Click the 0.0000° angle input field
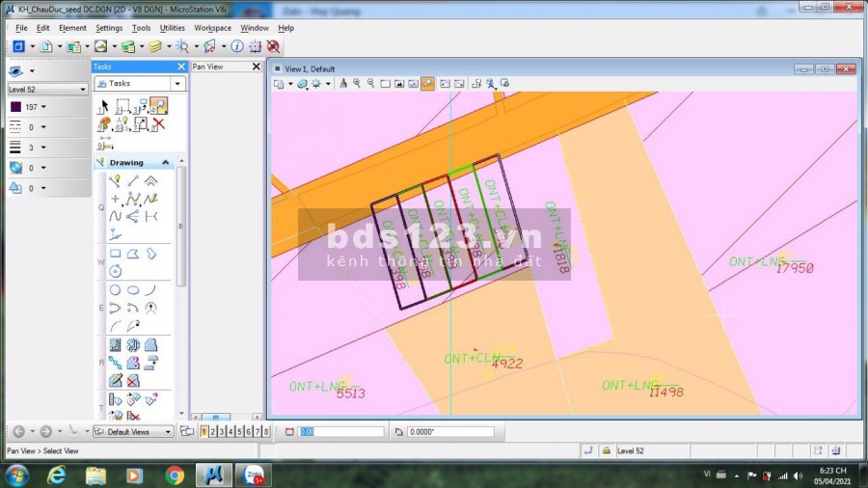 point(450,431)
